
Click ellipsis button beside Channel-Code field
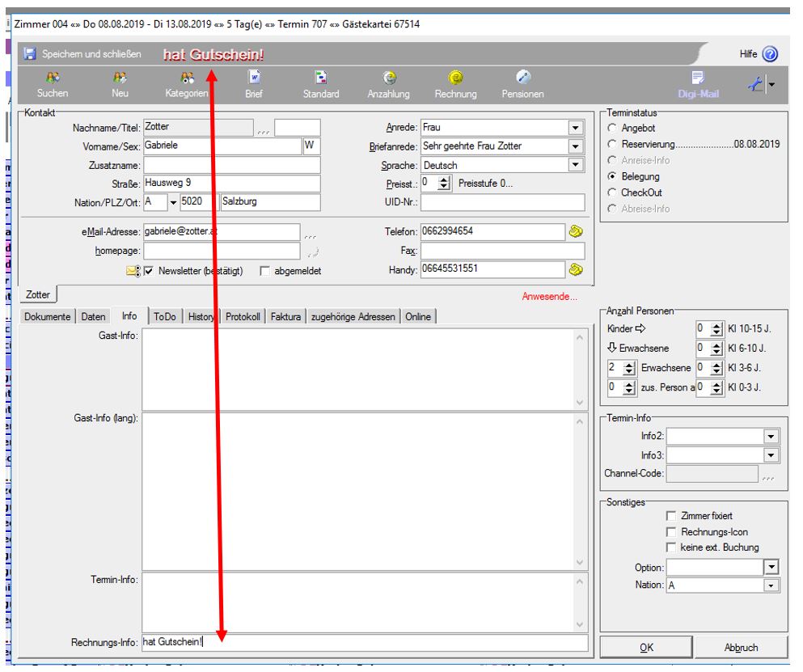click(x=768, y=477)
